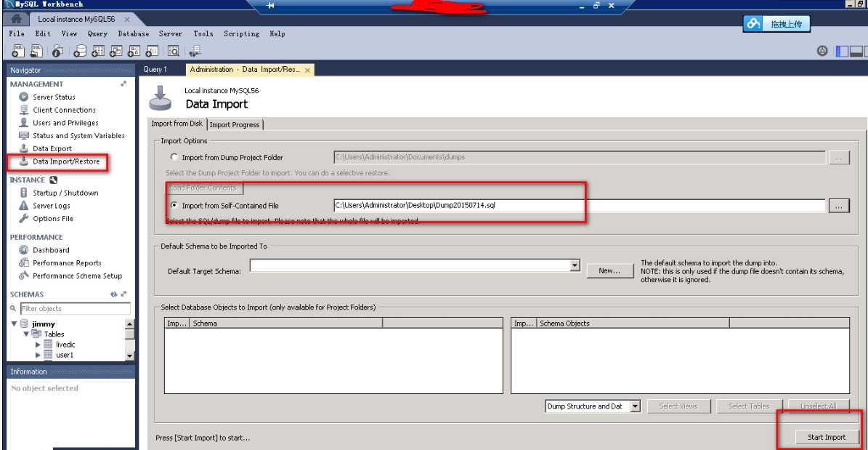Create new view toolbar icon
868x450 pixels.
(116, 51)
